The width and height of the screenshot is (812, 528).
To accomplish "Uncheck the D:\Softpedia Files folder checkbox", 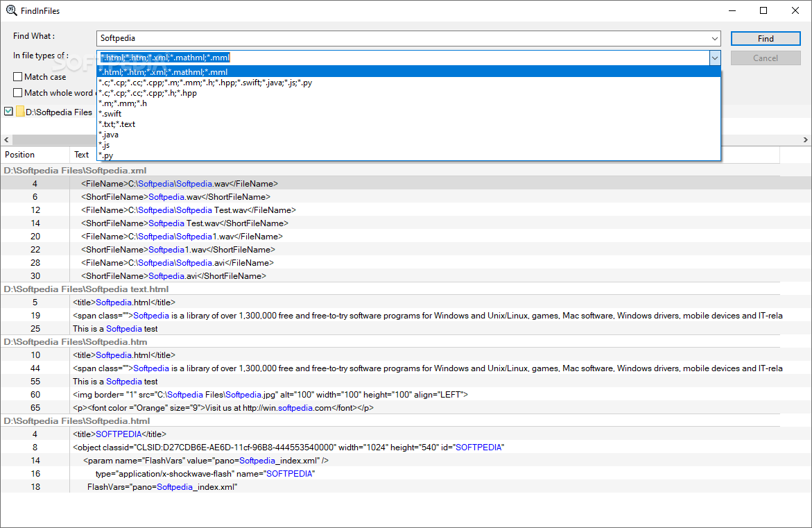I will pos(9,112).
